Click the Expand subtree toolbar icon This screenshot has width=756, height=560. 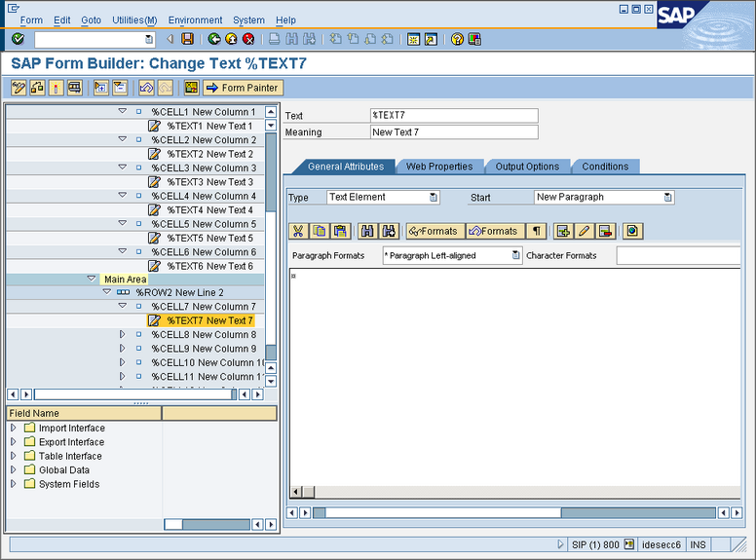pyautogui.click(x=101, y=88)
